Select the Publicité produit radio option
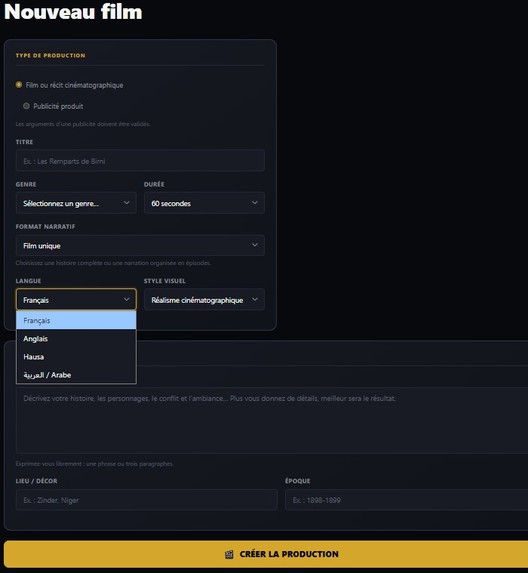Viewport: 528px width, 573px height. coord(26,106)
